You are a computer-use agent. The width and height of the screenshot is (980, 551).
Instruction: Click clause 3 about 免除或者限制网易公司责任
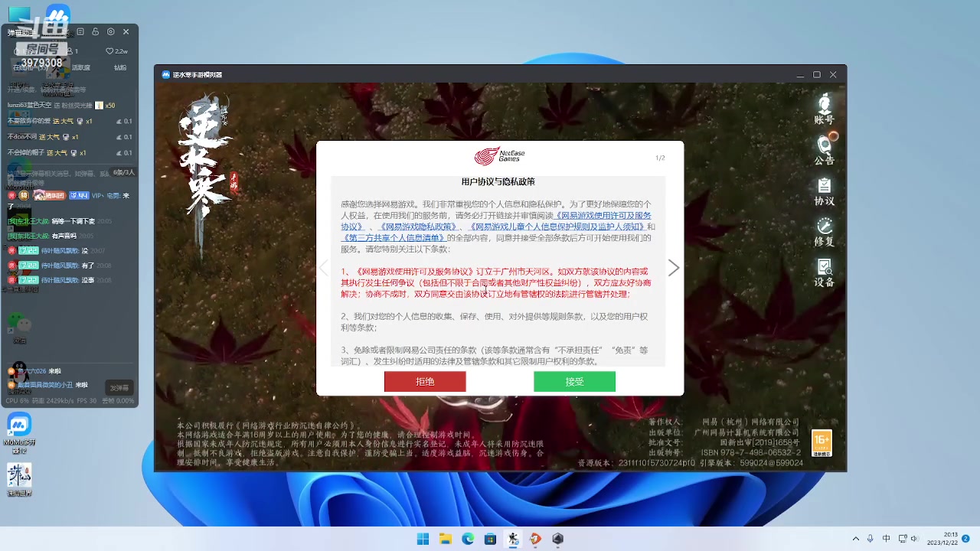(x=495, y=355)
